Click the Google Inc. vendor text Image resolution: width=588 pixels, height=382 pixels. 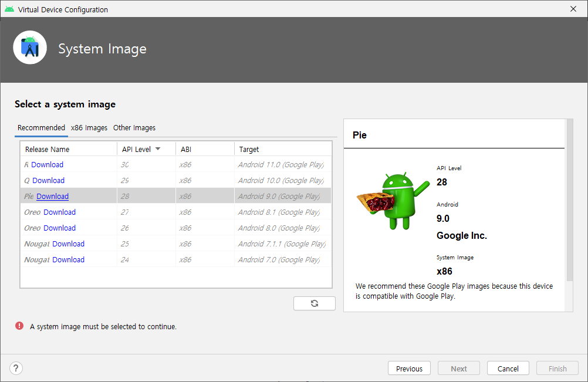(462, 235)
